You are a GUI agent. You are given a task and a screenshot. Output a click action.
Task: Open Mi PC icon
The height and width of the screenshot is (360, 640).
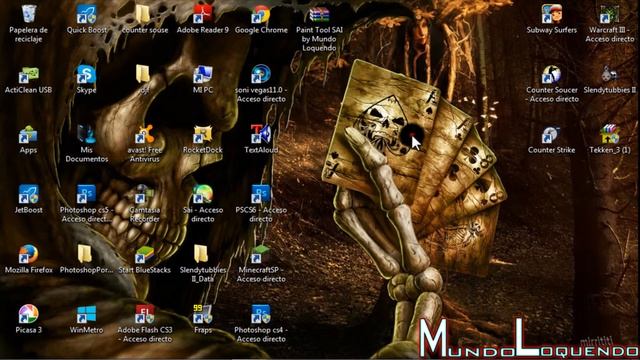tap(203, 74)
